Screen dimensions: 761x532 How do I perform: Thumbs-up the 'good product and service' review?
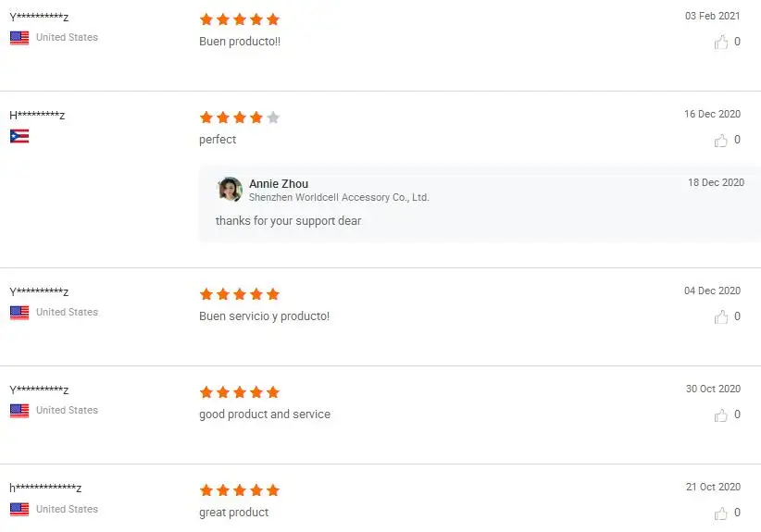click(721, 415)
